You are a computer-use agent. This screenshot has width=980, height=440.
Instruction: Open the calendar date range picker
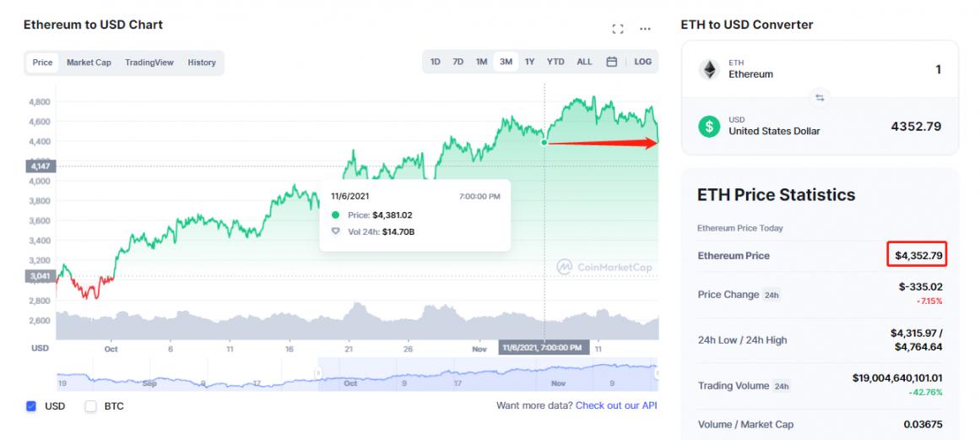612,62
